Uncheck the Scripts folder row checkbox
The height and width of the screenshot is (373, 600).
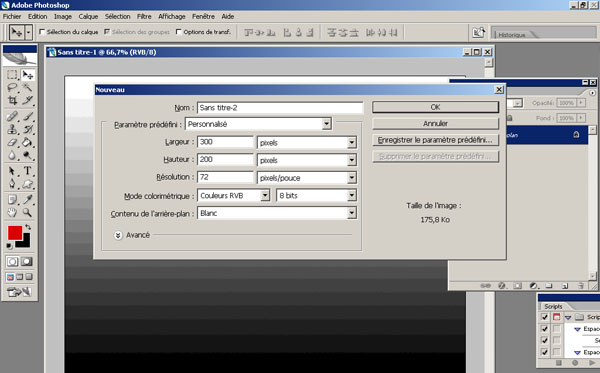coord(545,317)
